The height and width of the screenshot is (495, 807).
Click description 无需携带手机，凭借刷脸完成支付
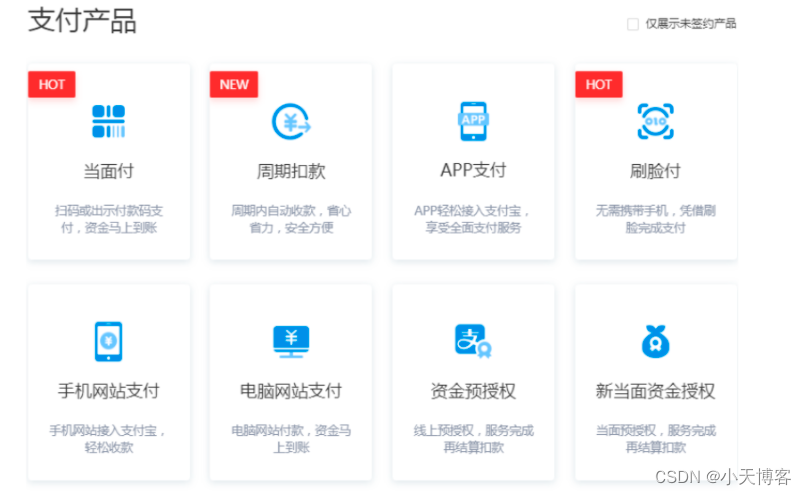click(x=656, y=219)
